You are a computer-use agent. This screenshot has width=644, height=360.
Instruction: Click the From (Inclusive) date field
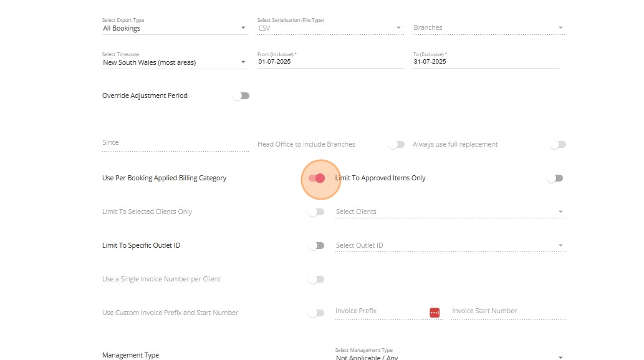330,62
